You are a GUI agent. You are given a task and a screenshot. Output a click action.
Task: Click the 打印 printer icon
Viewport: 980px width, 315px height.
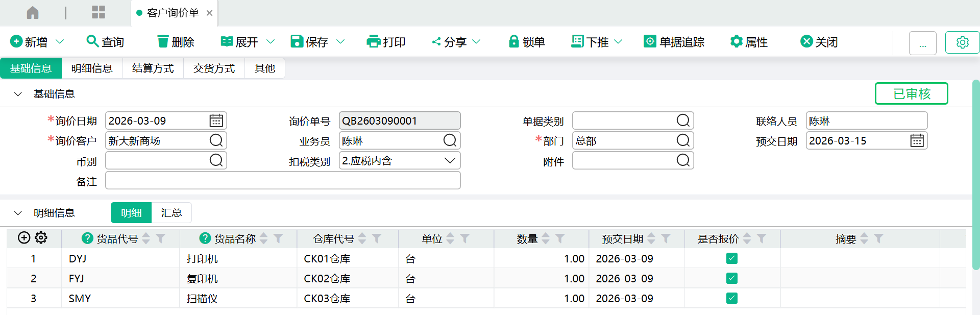(x=373, y=42)
